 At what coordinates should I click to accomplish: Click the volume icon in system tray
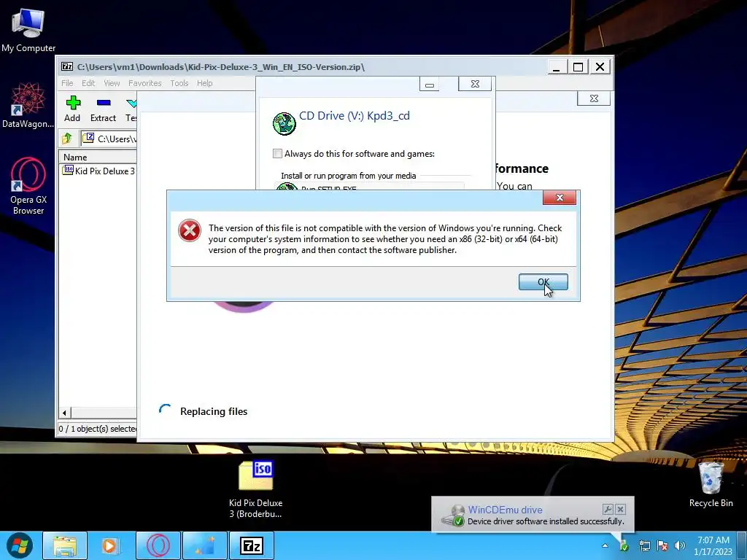680,545
